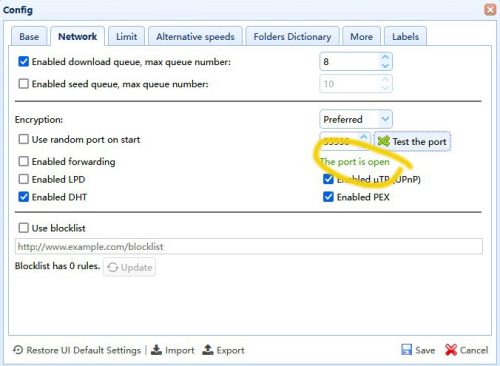Disable the download queue checkbox
The width and height of the screenshot is (500, 366).
(x=23, y=62)
